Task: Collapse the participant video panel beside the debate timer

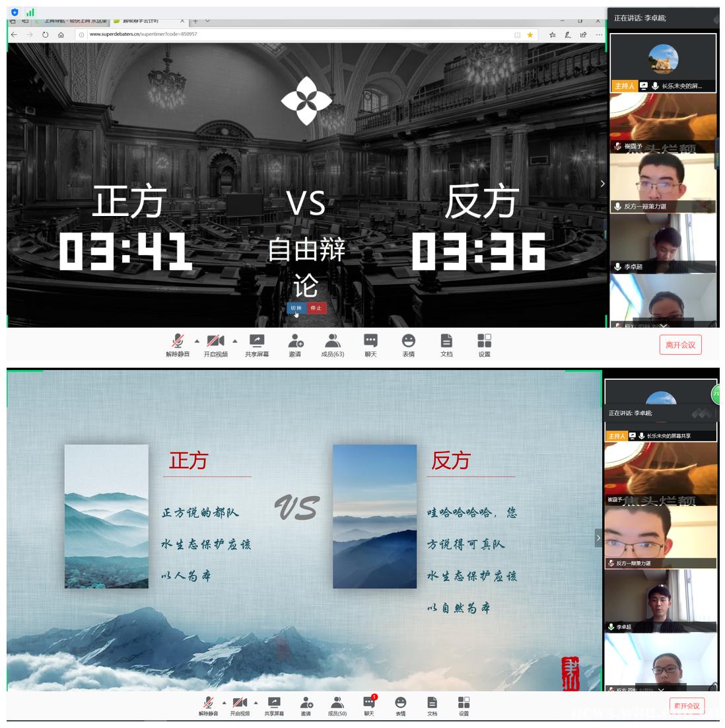Action: point(602,184)
